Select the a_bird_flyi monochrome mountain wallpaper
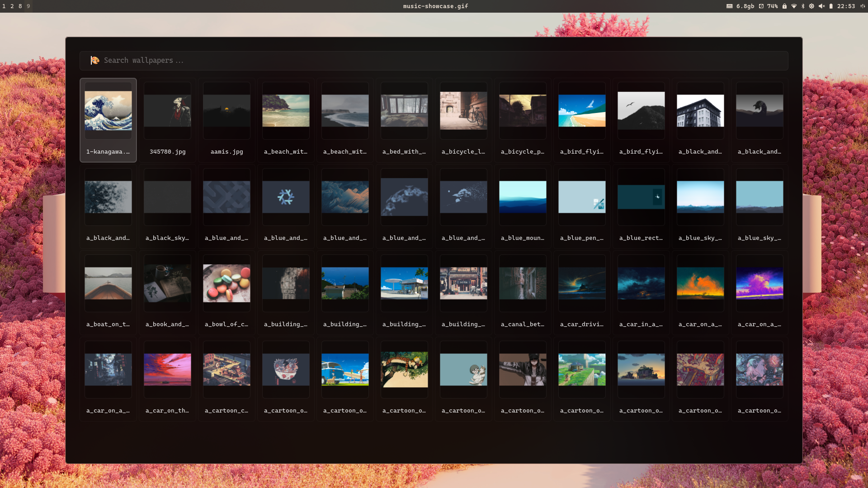This screenshot has width=868, height=488. click(641, 120)
